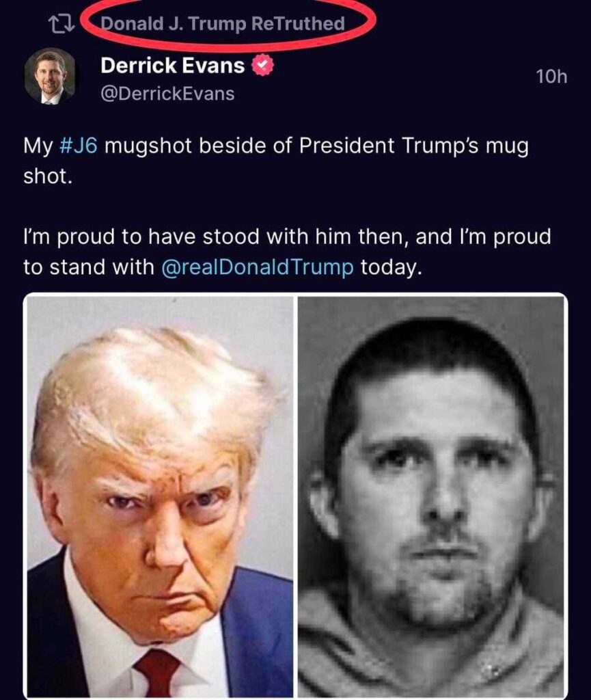Click the word 'ReTruthed' in the header

298,23
